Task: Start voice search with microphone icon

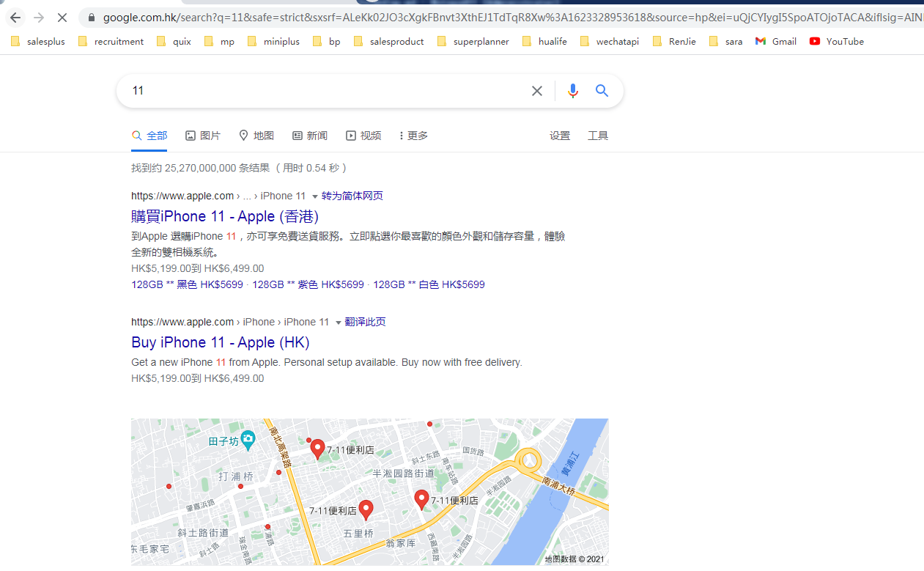Action: point(573,91)
